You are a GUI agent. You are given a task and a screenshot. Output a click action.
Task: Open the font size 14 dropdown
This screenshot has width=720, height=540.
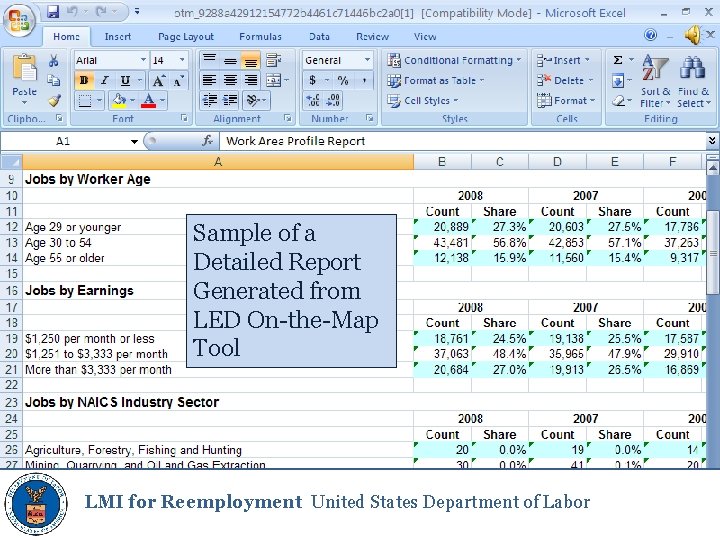click(182, 60)
